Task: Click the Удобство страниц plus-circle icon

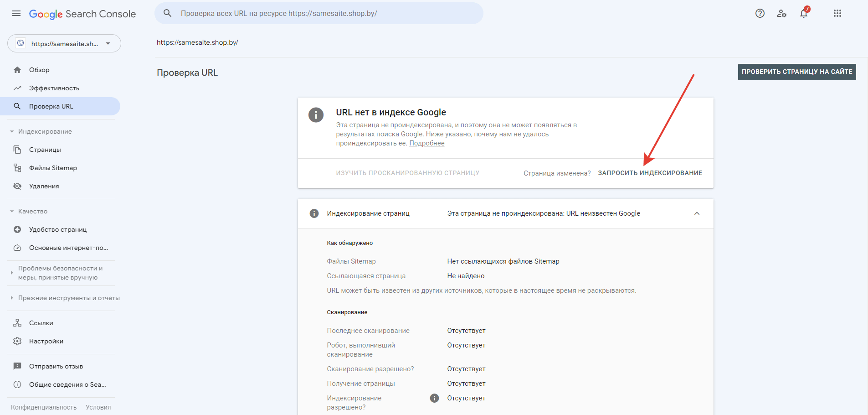Action: tap(17, 229)
